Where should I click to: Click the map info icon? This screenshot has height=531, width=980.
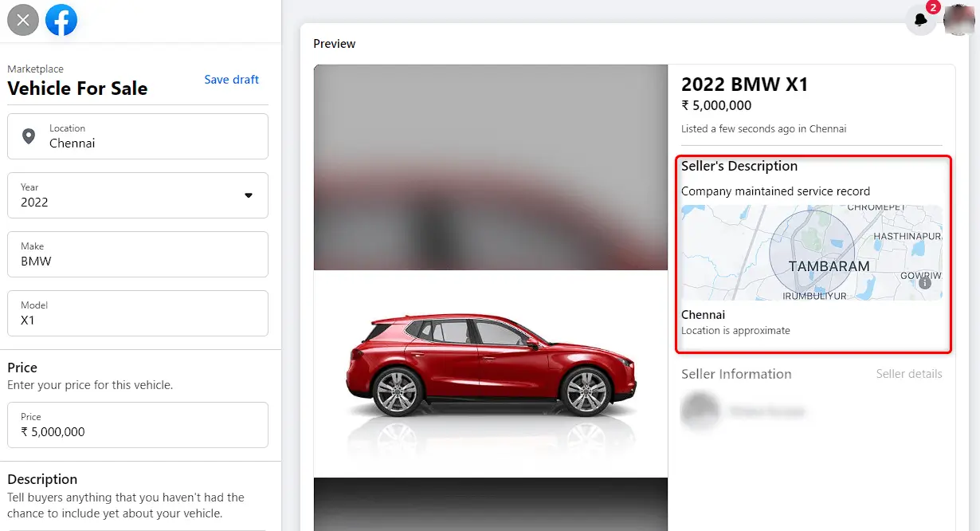(924, 283)
